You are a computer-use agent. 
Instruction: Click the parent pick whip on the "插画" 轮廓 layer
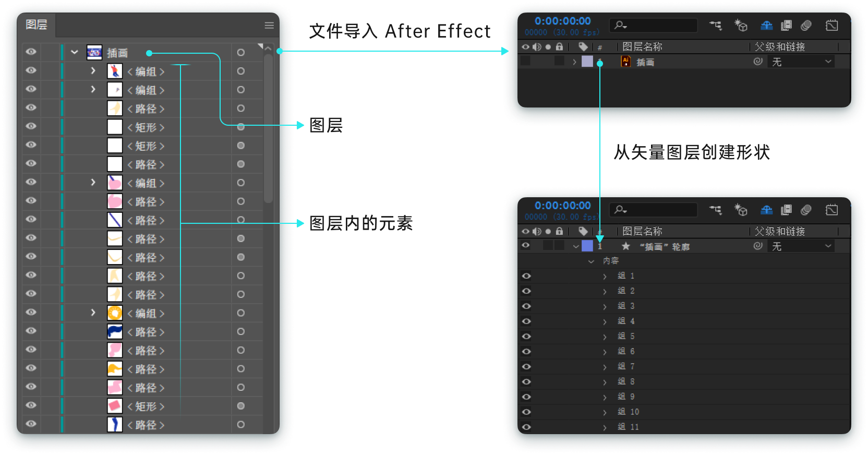(758, 246)
